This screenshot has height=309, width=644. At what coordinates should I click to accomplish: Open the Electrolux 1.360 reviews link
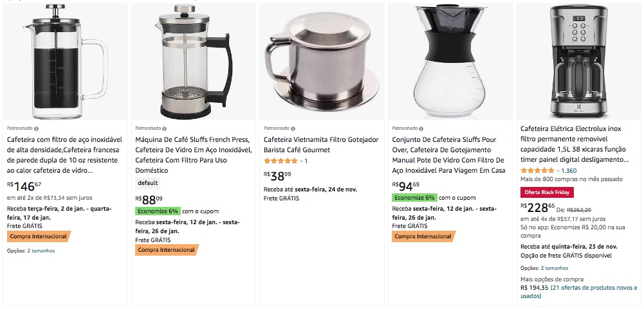tap(569, 170)
